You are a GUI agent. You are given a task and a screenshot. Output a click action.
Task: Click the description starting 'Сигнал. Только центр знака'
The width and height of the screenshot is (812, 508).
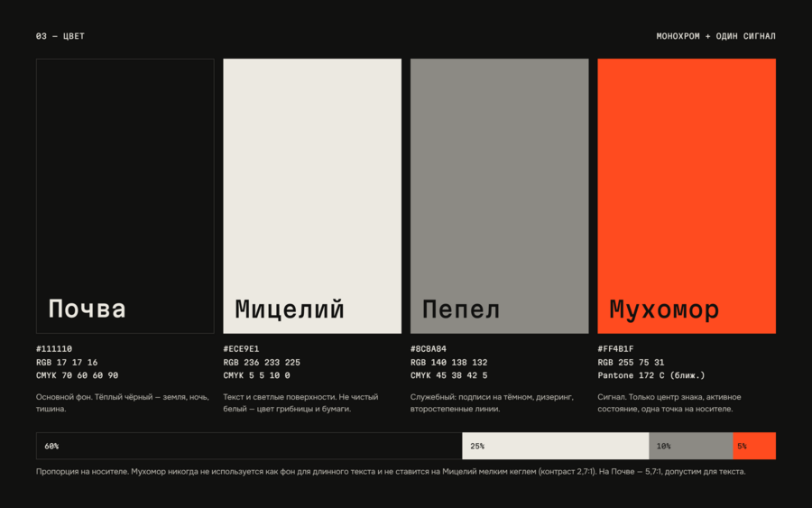tap(669, 402)
